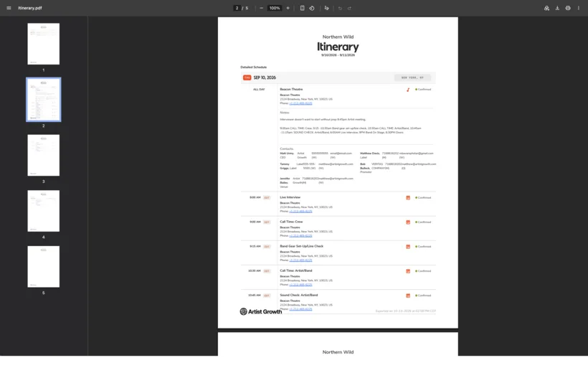Click the Itinerary.pdf file name
The width and height of the screenshot is (588, 368).
tap(30, 8)
